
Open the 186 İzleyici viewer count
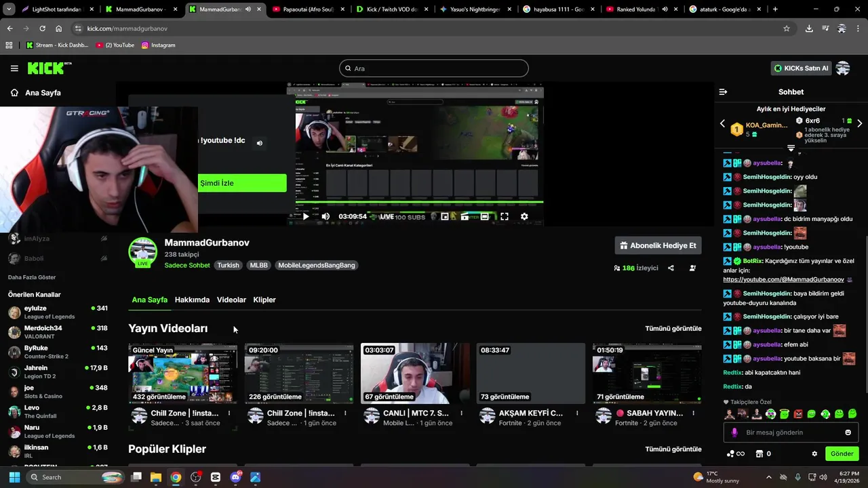point(636,268)
